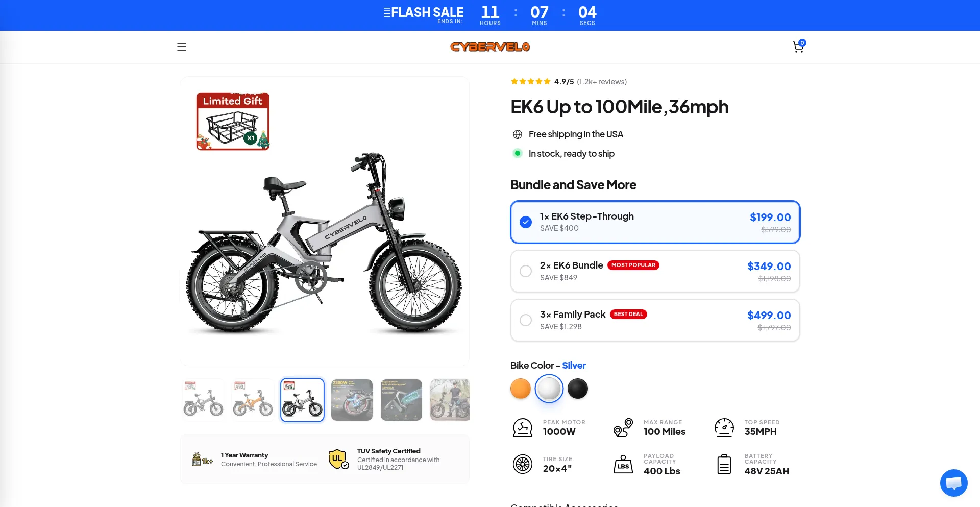Choose the orange bike color
This screenshot has width=980, height=507.
click(x=521, y=389)
